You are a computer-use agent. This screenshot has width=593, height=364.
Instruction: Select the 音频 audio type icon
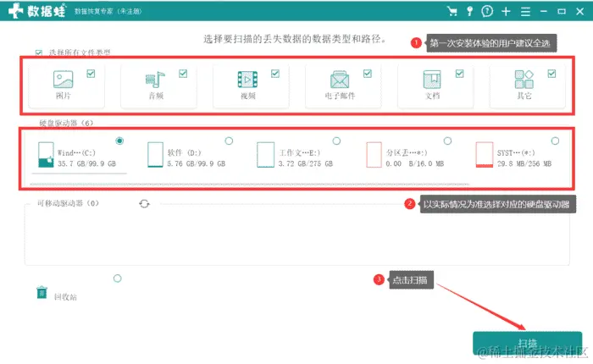click(155, 80)
